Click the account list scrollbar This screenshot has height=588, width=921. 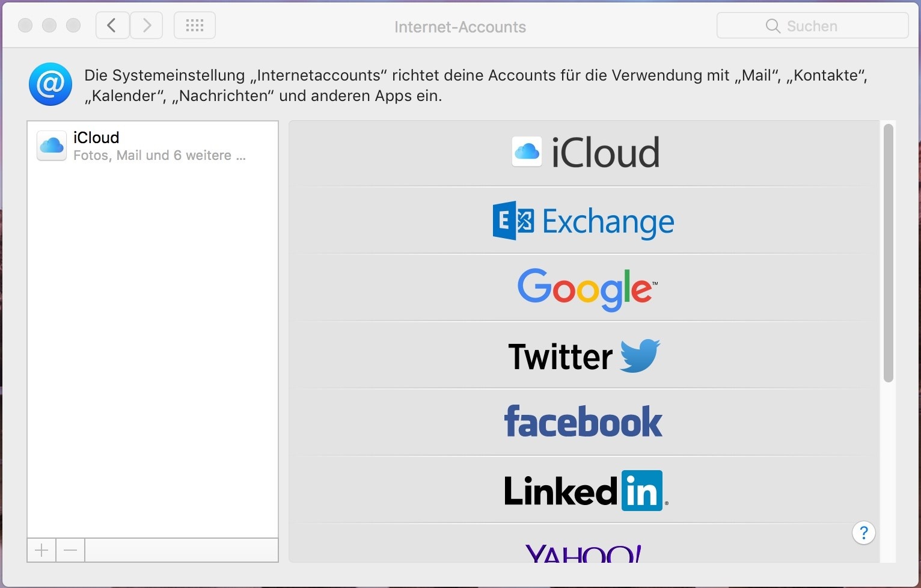[888, 253]
